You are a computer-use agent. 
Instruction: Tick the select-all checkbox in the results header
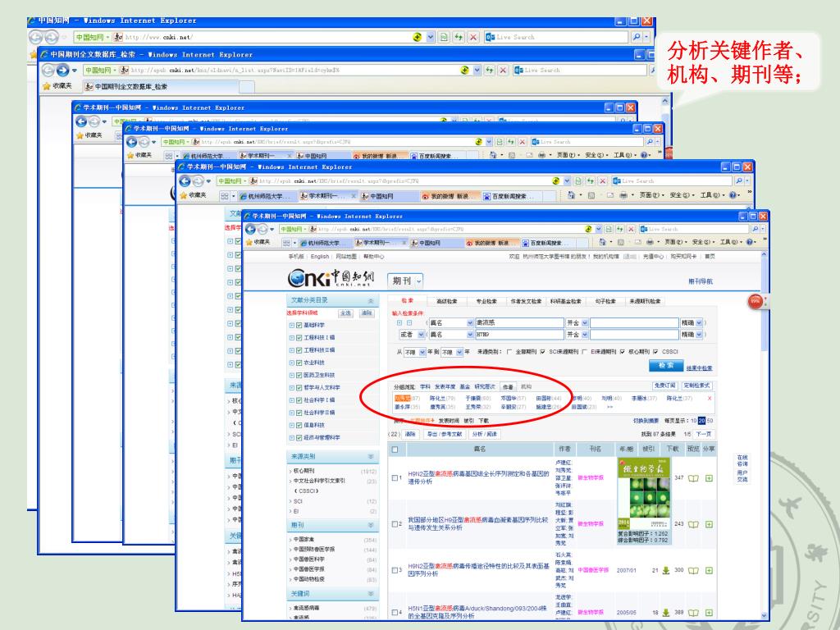tap(395, 449)
